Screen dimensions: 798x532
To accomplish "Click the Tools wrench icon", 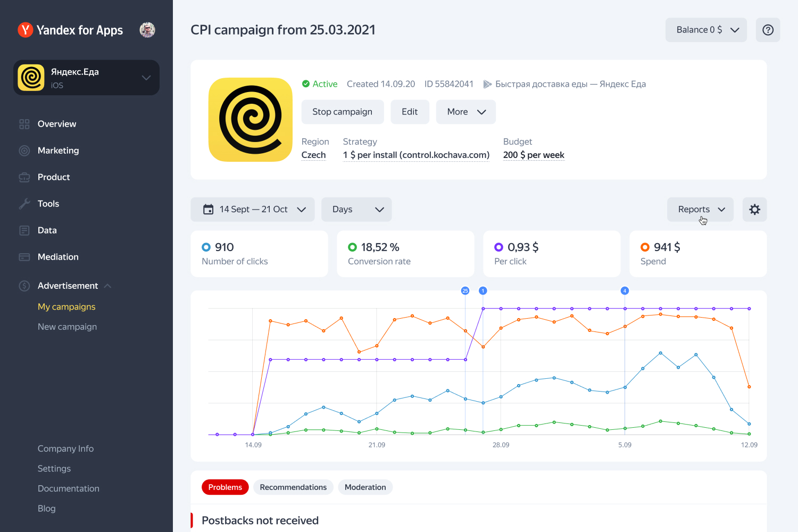I will pyautogui.click(x=24, y=204).
